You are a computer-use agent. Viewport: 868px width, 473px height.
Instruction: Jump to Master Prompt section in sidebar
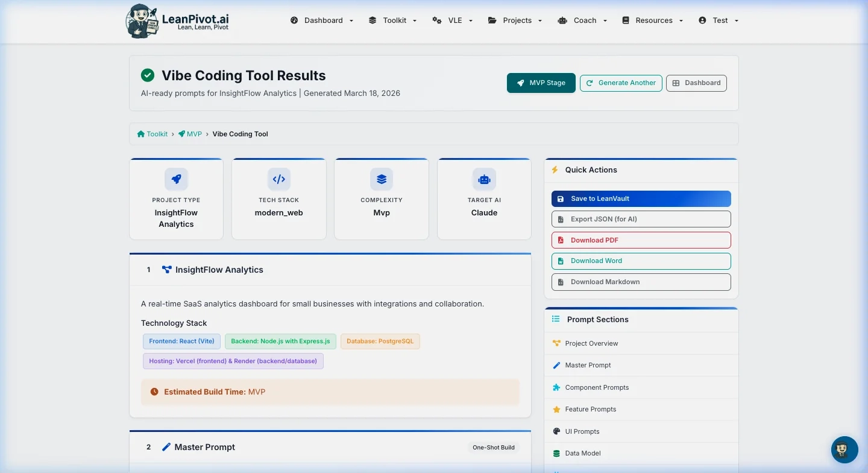pos(588,365)
